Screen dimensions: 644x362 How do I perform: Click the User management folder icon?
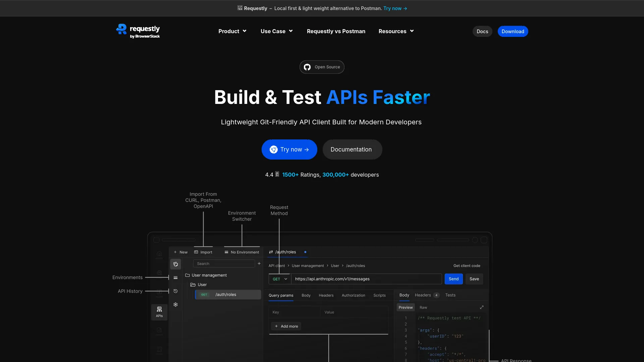point(187,275)
